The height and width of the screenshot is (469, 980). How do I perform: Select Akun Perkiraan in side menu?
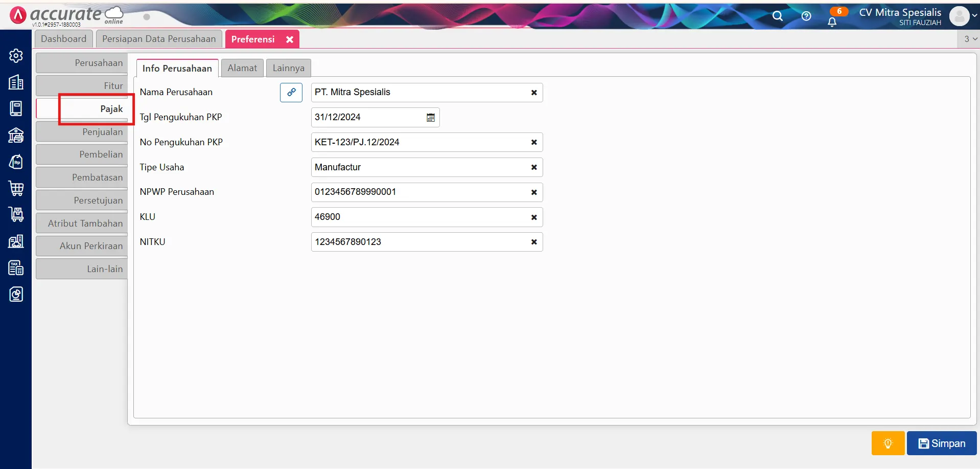pos(83,246)
